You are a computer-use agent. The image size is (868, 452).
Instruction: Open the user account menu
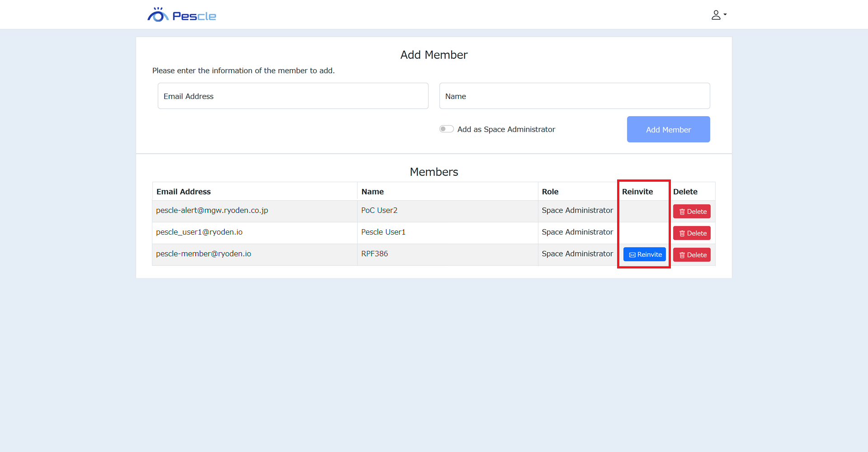718,15
